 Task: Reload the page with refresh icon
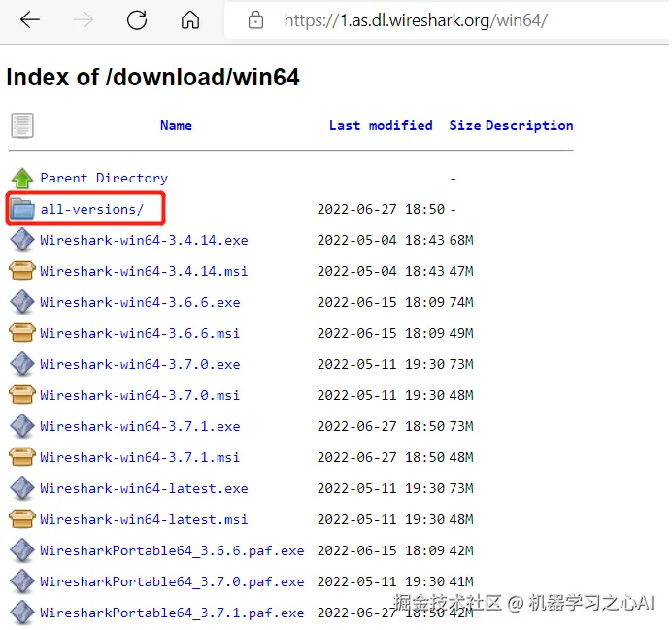click(x=137, y=19)
